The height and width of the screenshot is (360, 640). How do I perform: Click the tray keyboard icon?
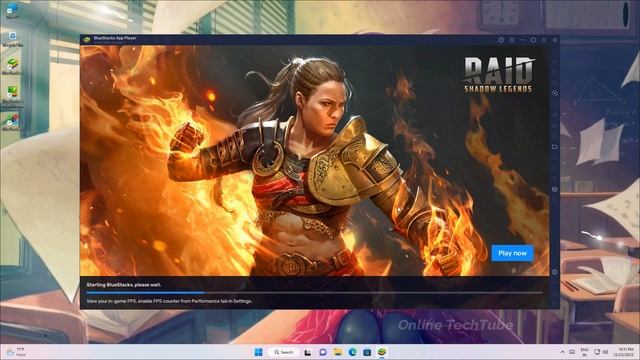(x=572, y=352)
